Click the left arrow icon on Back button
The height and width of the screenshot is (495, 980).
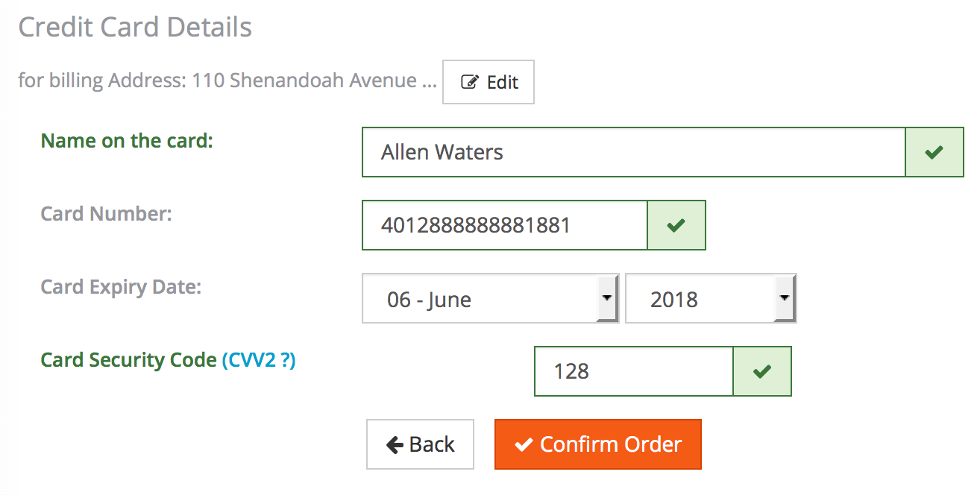tap(395, 445)
